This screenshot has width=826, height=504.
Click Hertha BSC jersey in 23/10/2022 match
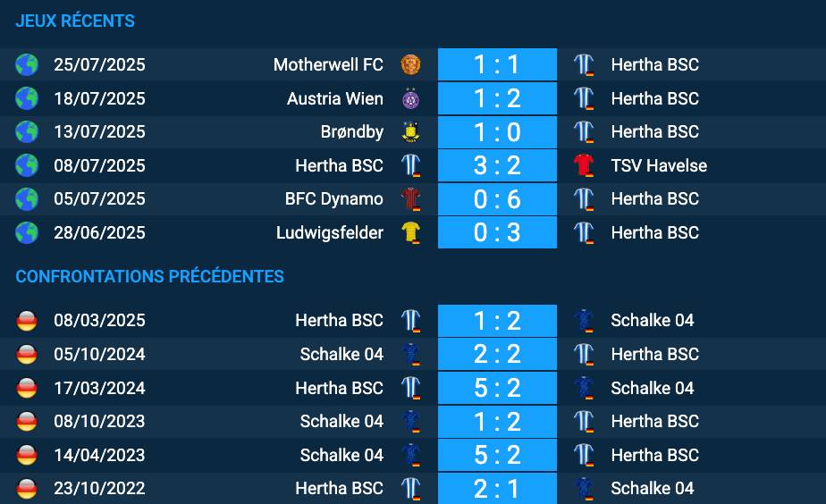click(x=411, y=489)
